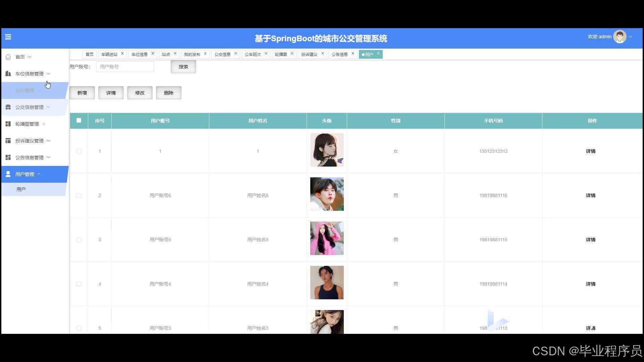This screenshot has height=362, width=644.
Task: Toggle the select-all checkbox in table header
Action: coord(79,120)
